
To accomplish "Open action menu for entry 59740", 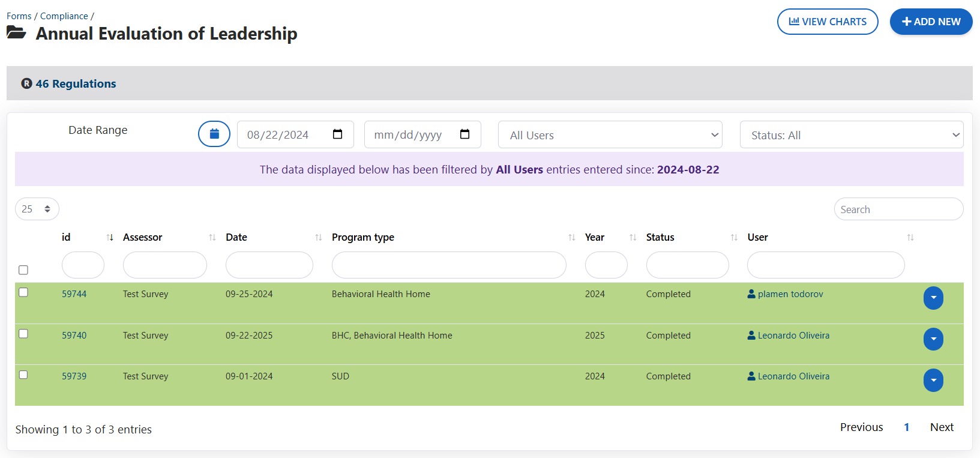I will pos(933,339).
